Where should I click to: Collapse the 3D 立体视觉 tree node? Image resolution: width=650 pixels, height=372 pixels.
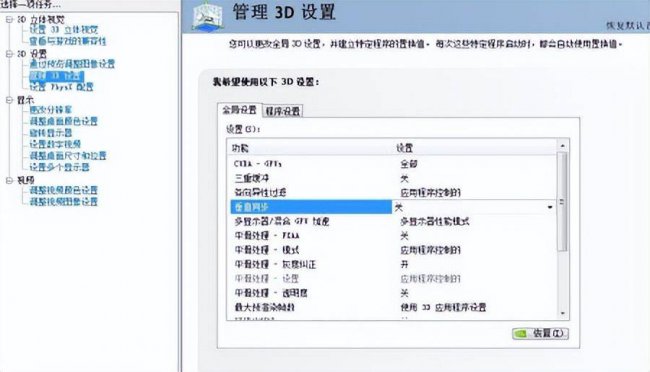click(10, 19)
